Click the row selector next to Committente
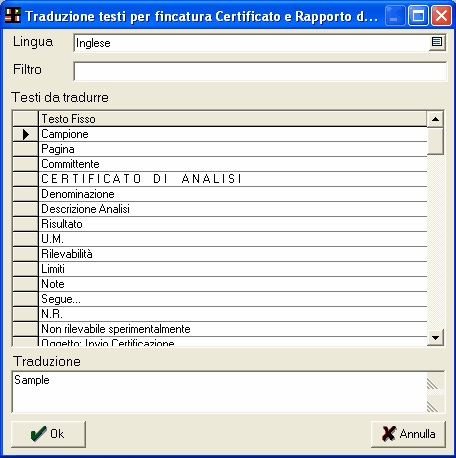This screenshot has height=458, width=456. coord(26,164)
